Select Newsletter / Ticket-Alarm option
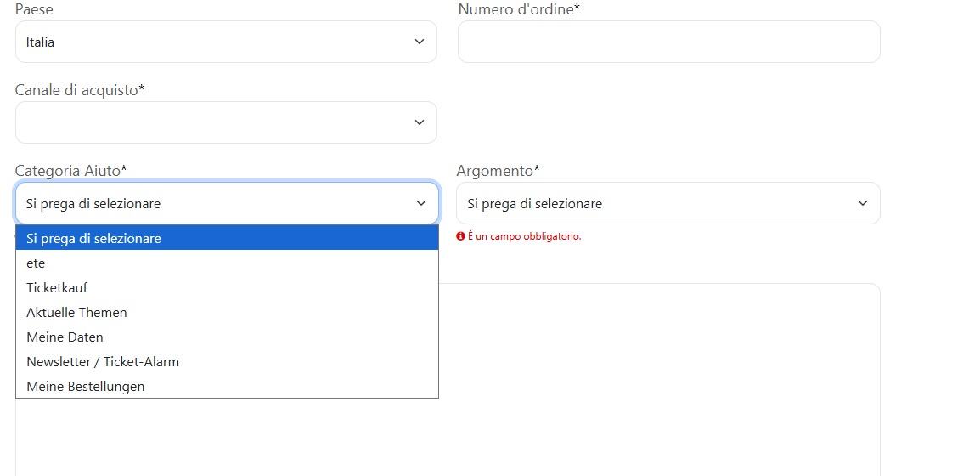Viewport: 980px width, 476px height. [227, 361]
